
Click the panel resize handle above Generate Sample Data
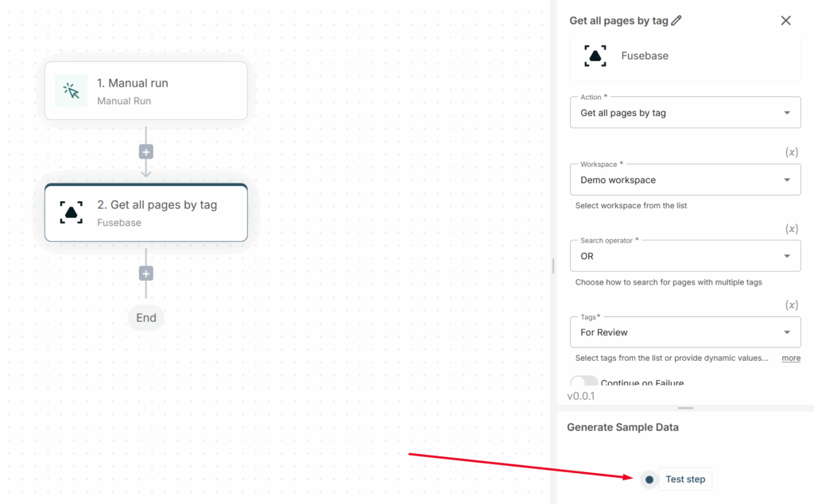pos(685,408)
